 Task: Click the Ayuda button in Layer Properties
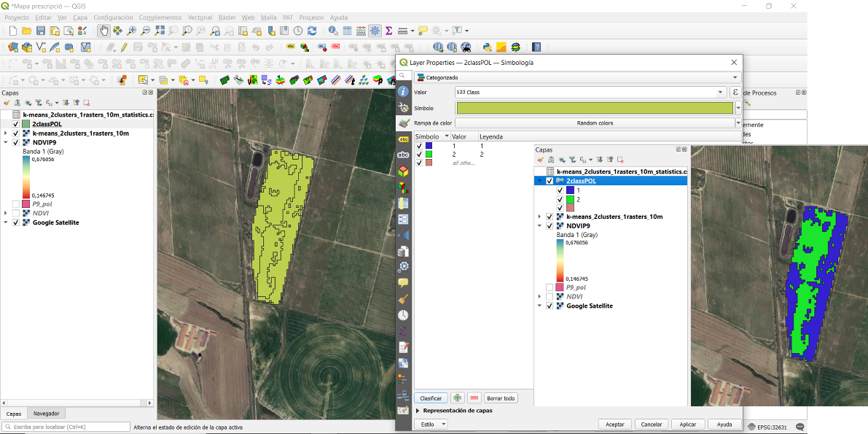click(x=724, y=424)
